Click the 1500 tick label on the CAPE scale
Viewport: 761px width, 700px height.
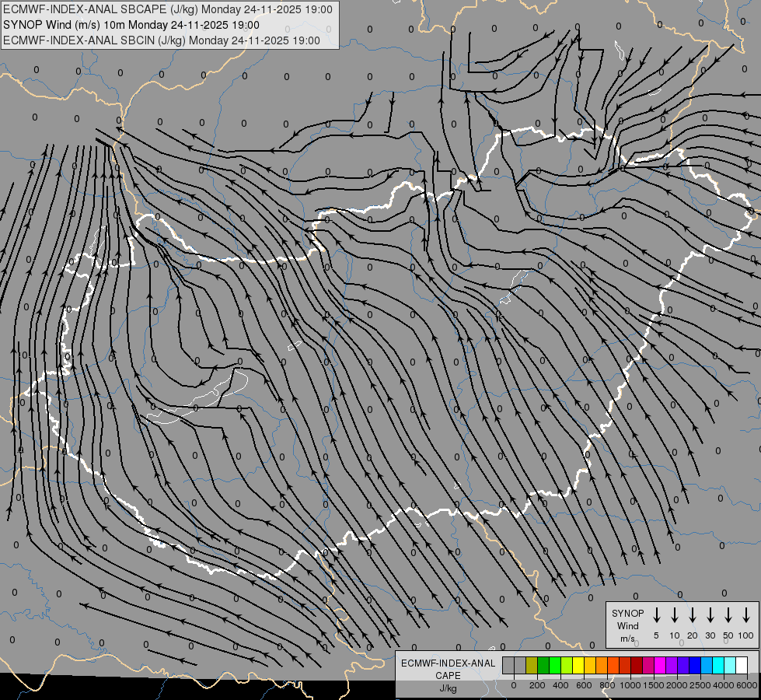[x=654, y=685]
